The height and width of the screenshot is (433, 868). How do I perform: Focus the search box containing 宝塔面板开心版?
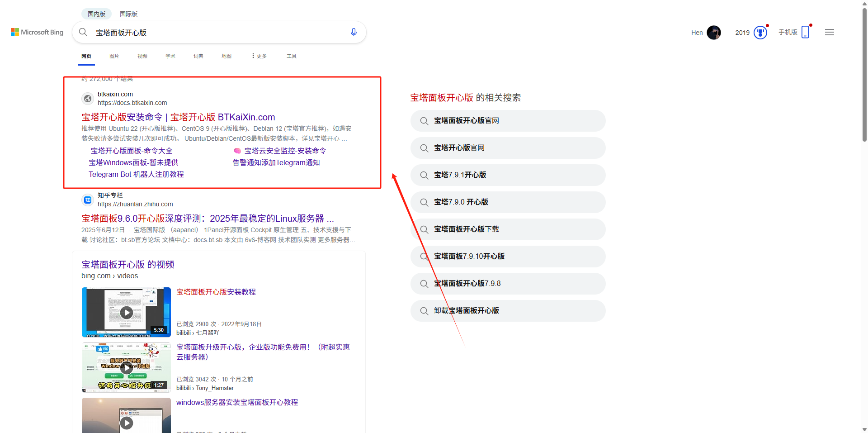219,33
